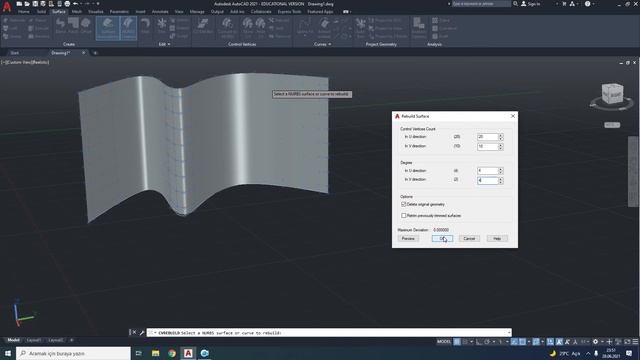
Task: Toggle MODEL space button in status bar
Action: (444, 342)
